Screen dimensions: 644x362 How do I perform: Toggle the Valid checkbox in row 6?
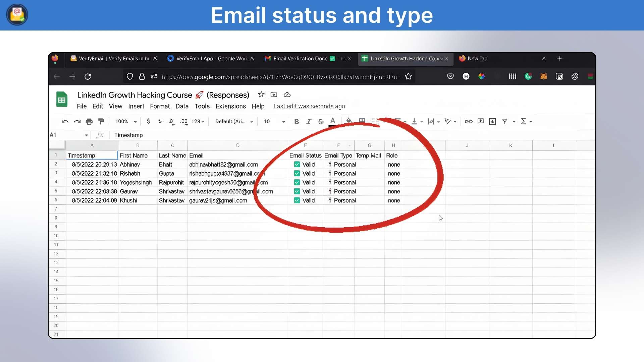point(297,200)
